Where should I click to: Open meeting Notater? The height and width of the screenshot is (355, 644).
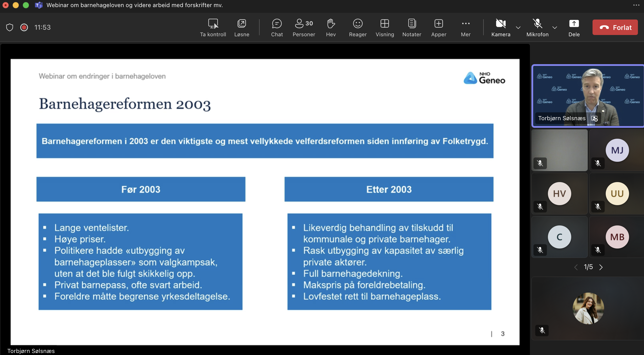(x=412, y=27)
